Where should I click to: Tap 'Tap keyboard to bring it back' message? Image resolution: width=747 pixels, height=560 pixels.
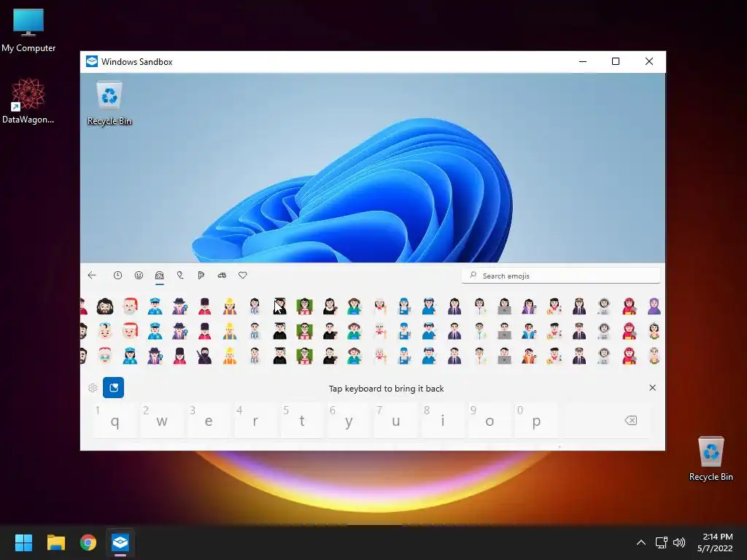click(x=387, y=389)
